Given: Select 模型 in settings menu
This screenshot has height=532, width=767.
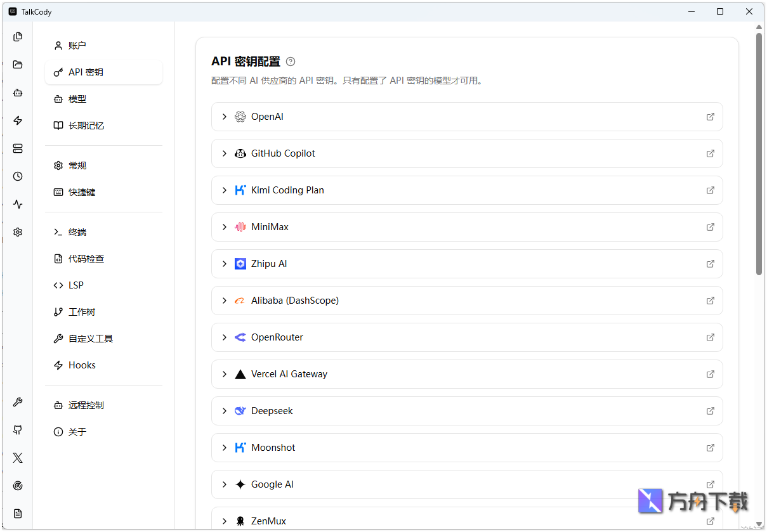Looking at the screenshot, I should (103, 99).
